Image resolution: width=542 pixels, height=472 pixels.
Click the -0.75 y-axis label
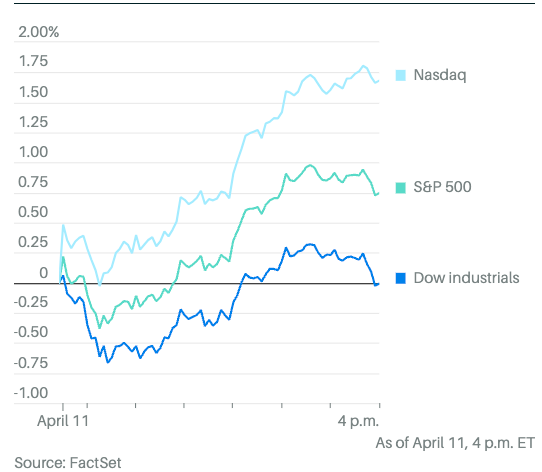pos(31,363)
